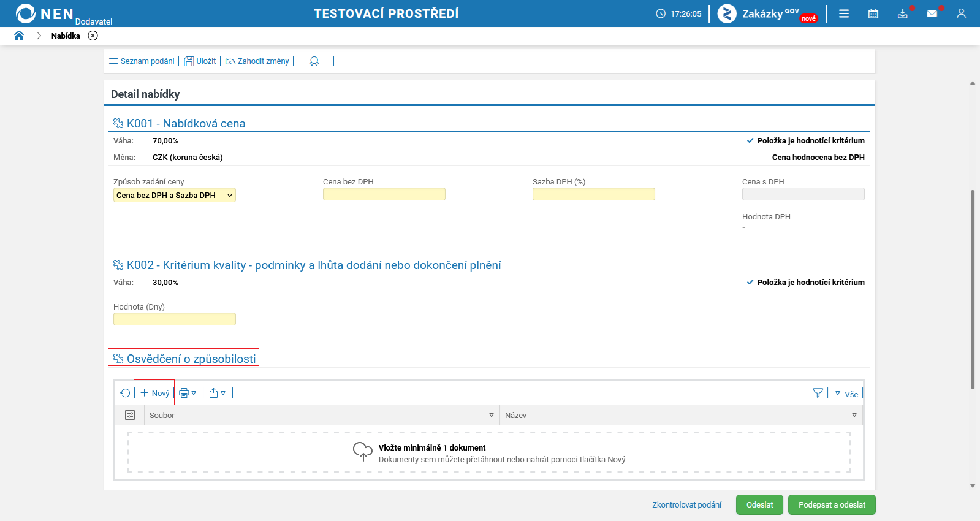Open Seznam podání list
This screenshot has height=521, width=980.
142,61
